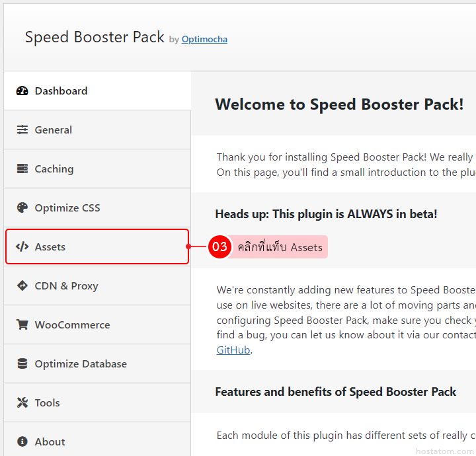Viewport: 476px width, 456px height.
Task: Click the WooCommerce shopping cart icon
Action: [22, 325]
